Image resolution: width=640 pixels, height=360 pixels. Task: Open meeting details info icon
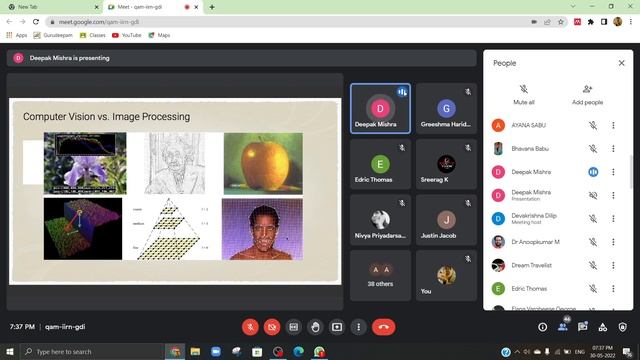pos(542,327)
